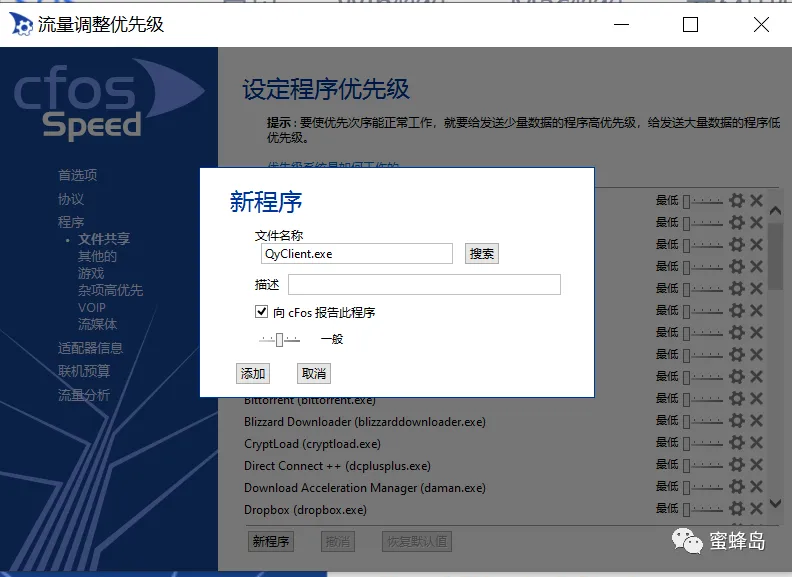Minimize the 流量调整优先级 window
Image resolution: width=792 pixels, height=577 pixels.
pos(621,24)
